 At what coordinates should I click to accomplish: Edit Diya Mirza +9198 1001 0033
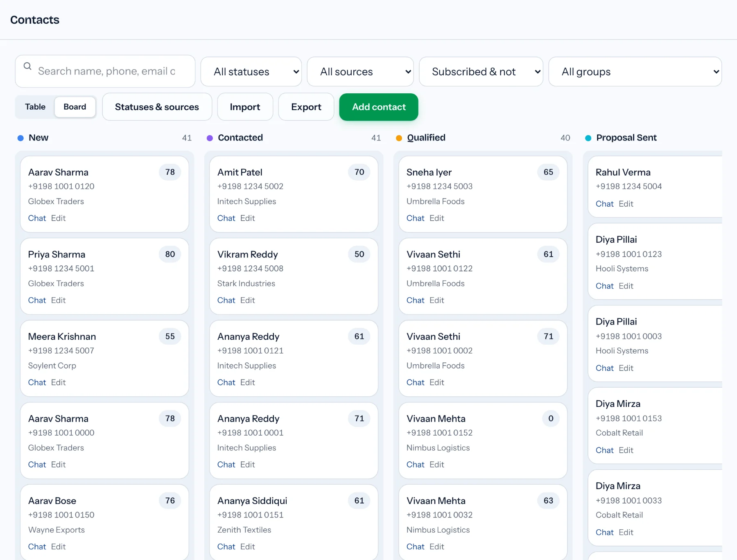point(626,533)
